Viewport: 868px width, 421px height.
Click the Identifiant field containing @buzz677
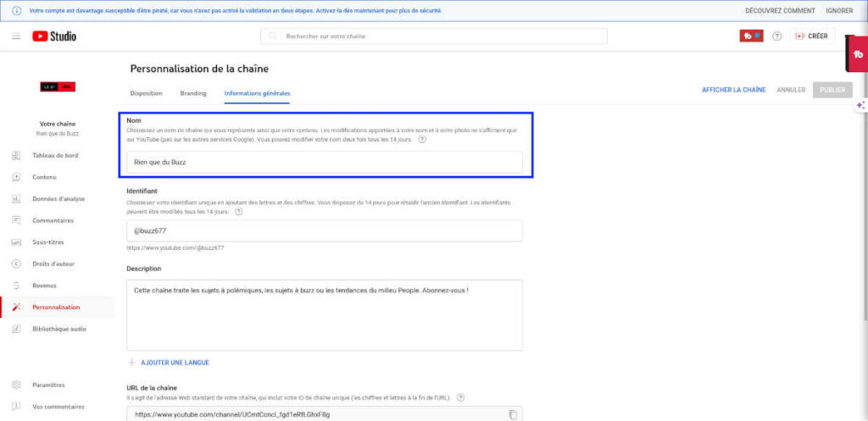click(325, 230)
